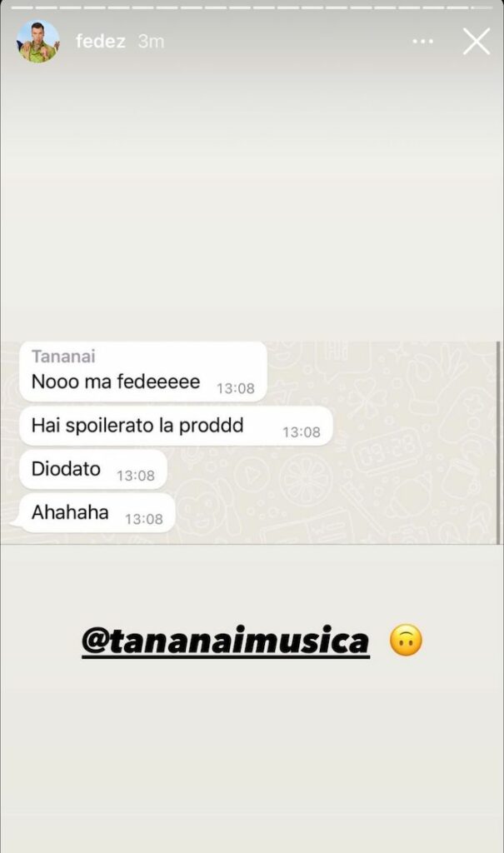Tap the 3m story timestamp
This screenshot has width=504, height=853.
coord(151,42)
